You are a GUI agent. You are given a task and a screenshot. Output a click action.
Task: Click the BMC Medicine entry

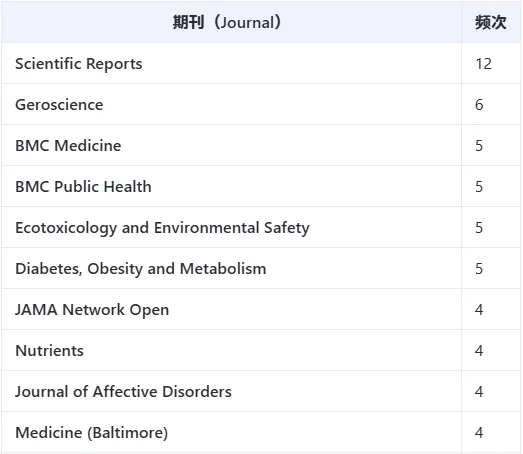click(68, 146)
